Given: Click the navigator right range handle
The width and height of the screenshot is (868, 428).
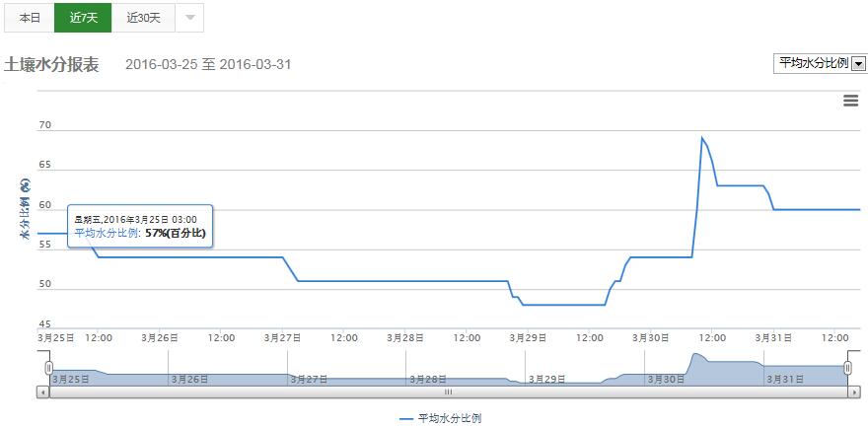Looking at the screenshot, I should pos(848,368).
